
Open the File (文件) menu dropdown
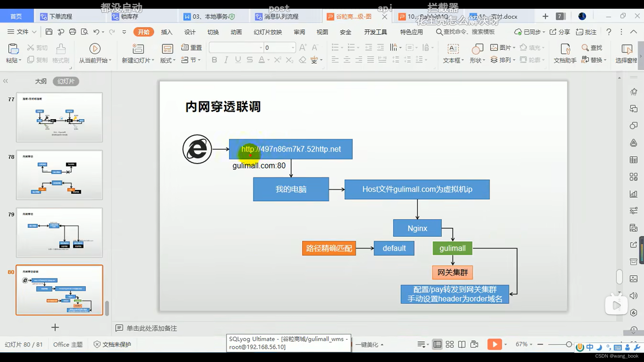pyautogui.click(x=22, y=32)
